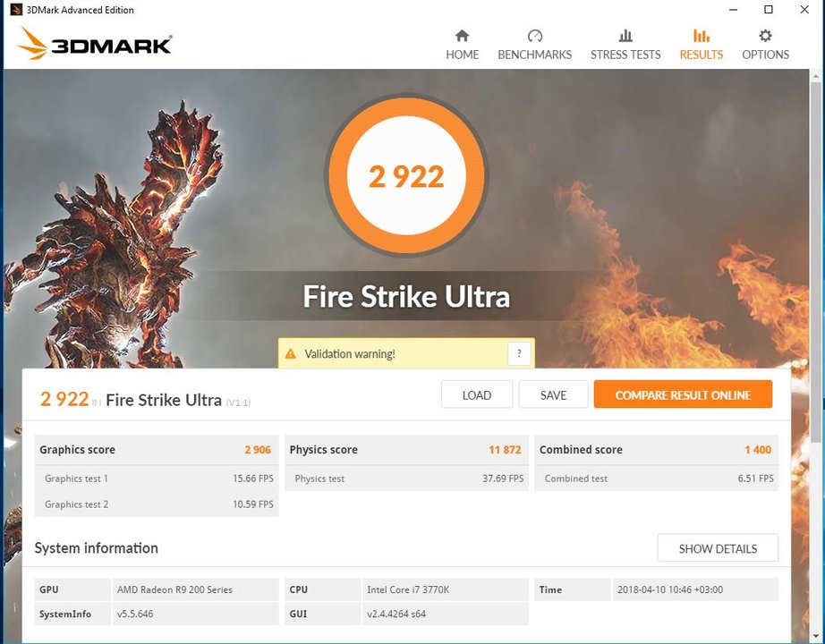The height and width of the screenshot is (644, 825).
Task: Click the orange 2 922 result heading
Action: [64, 399]
